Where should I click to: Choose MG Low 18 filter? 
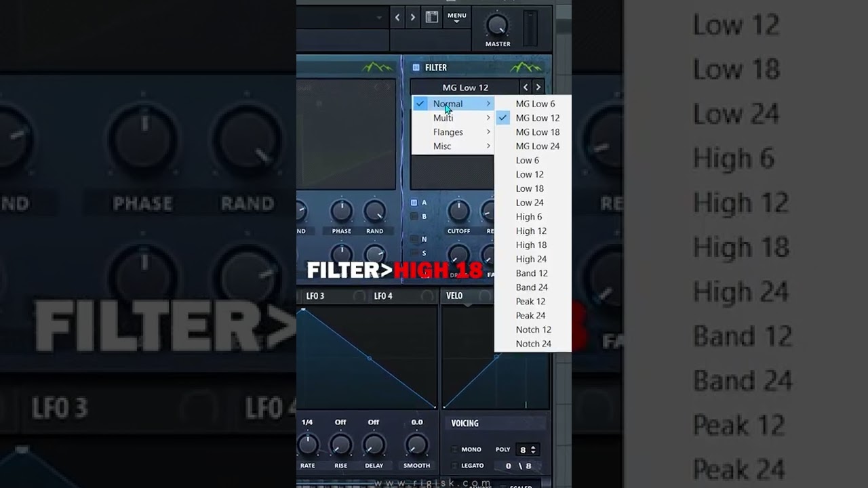533,132
